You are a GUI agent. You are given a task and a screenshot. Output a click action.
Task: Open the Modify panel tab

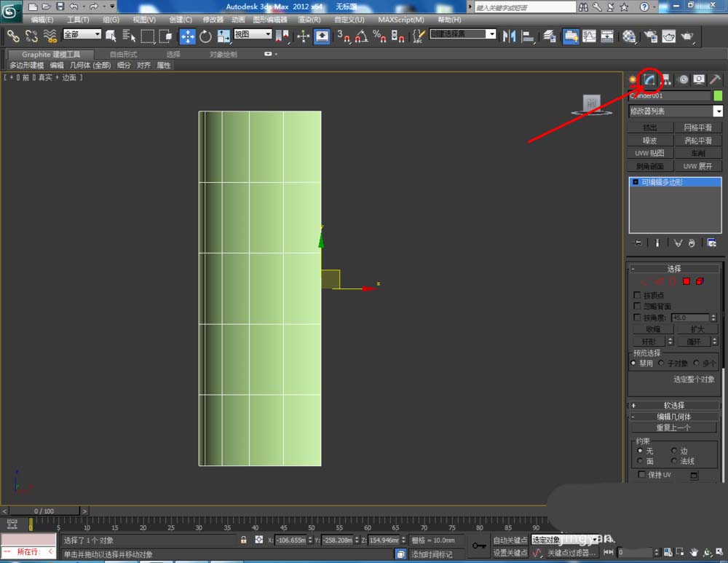pos(648,79)
